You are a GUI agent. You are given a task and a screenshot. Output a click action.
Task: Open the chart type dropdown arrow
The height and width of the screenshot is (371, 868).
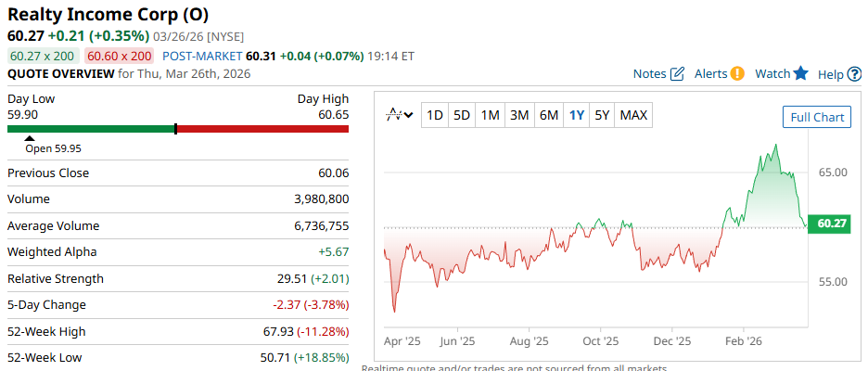(x=408, y=115)
